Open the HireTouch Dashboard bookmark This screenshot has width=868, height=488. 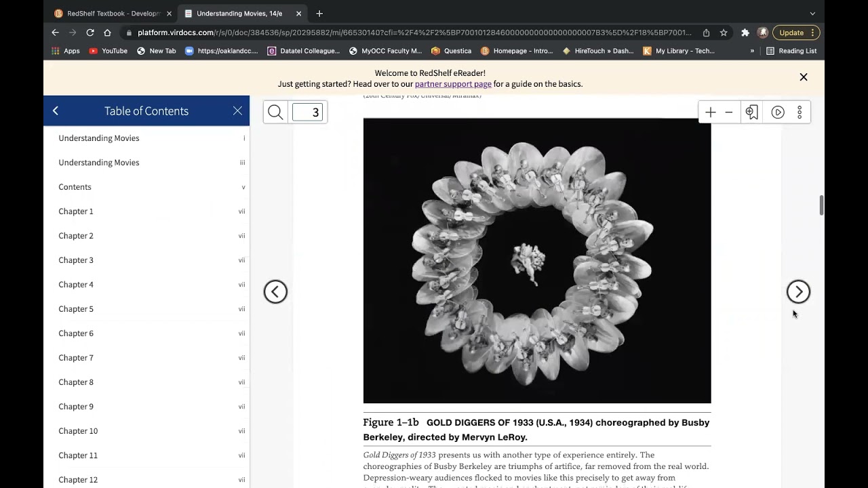click(598, 51)
